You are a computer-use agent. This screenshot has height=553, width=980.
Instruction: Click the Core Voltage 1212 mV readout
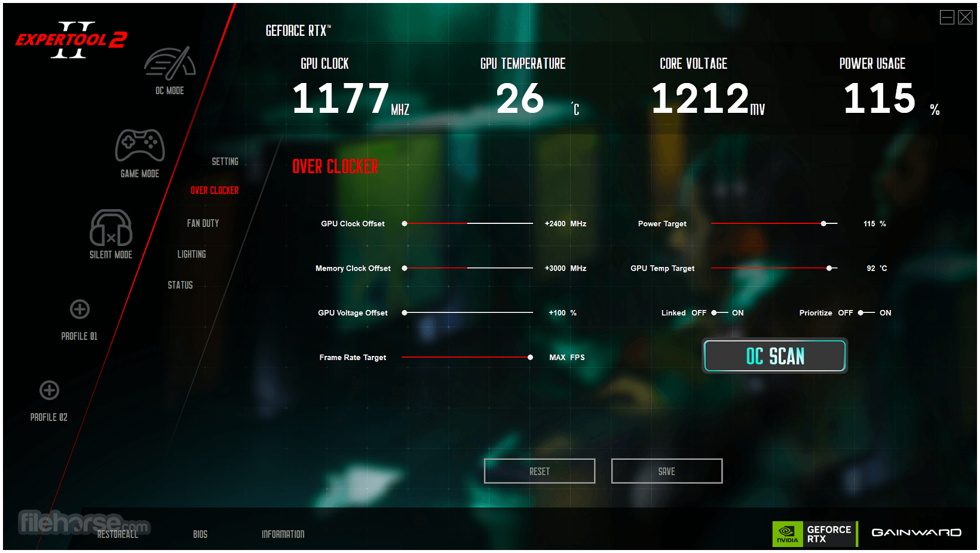[708, 99]
